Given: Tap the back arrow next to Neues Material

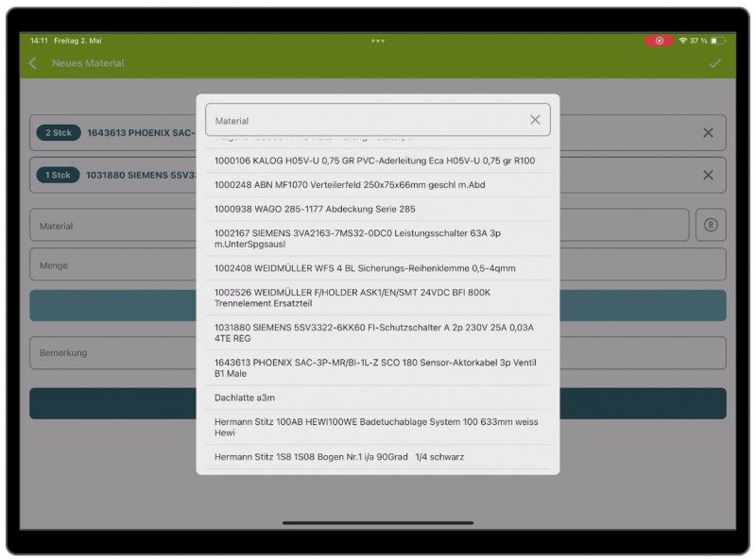Looking at the screenshot, I should click(33, 63).
